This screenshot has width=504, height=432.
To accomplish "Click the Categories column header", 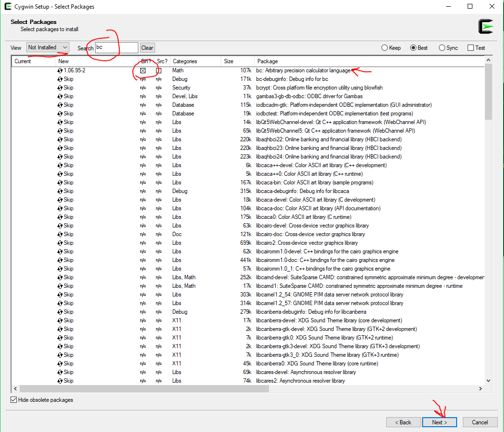I will click(x=195, y=61).
